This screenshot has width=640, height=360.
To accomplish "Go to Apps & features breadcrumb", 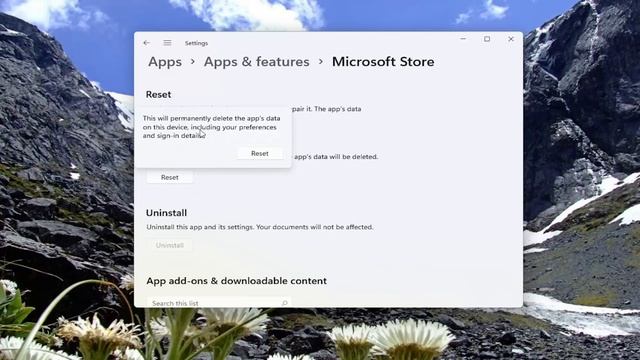I will click(256, 62).
